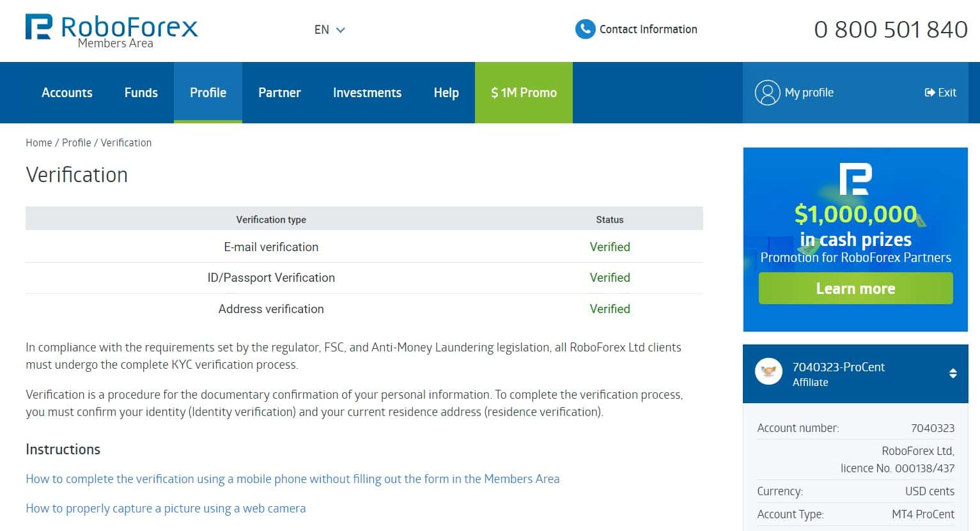Select the Profile menu tab
The image size is (980, 531).
click(x=208, y=93)
